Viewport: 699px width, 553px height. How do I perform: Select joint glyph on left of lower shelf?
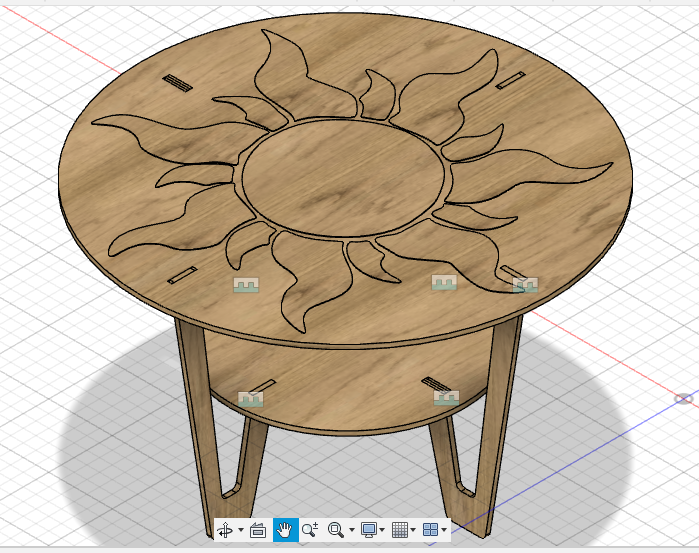(251, 399)
